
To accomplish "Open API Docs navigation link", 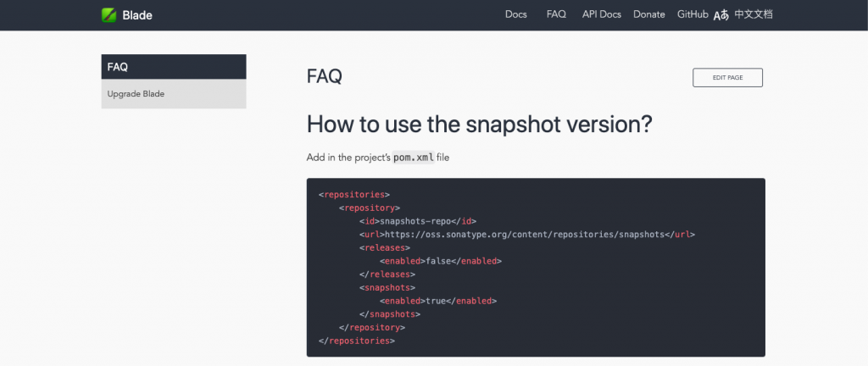I will tap(602, 15).
